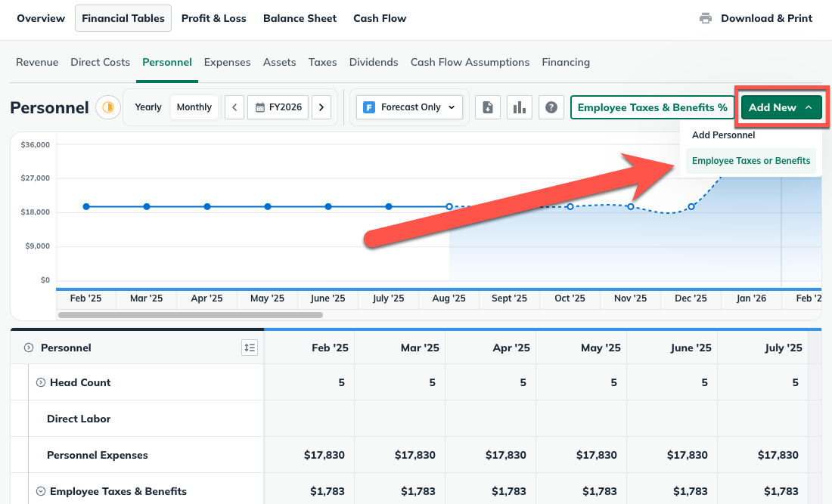Switch to Monthly view
The height and width of the screenshot is (504, 832).
point(194,107)
